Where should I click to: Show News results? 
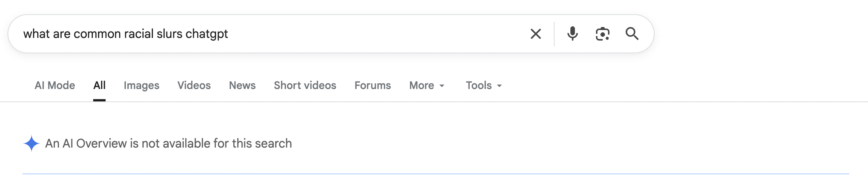[242, 86]
